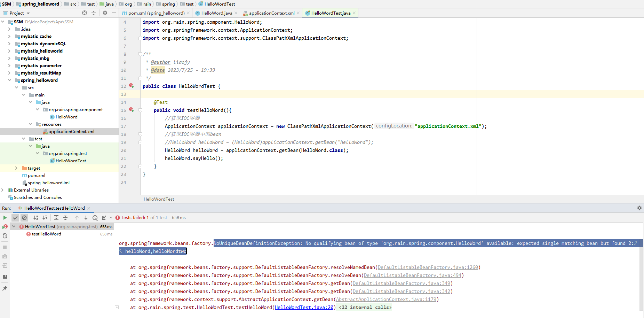Collapse the Javadoc comment fold marker

(x=140, y=54)
